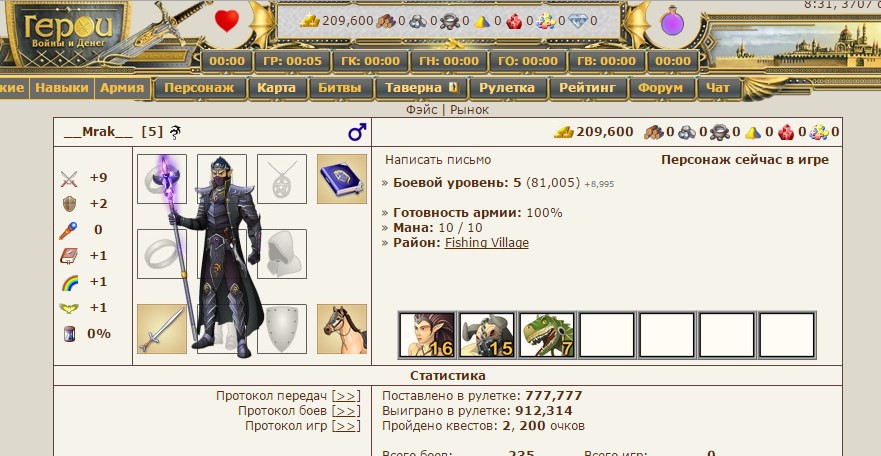The width and height of the screenshot is (881, 456).
Task: Select the green lizard unit portrait
Action: pyautogui.click(x=547, y=335)
